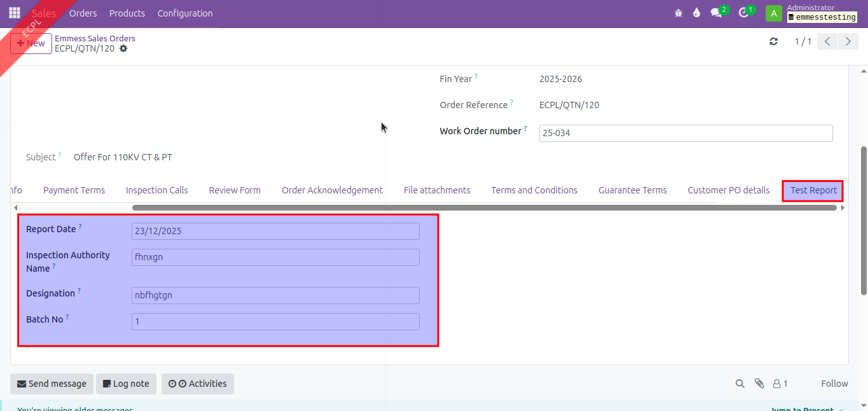Go to the previous record arrow
868x411 pixels.
click(827, 41)
